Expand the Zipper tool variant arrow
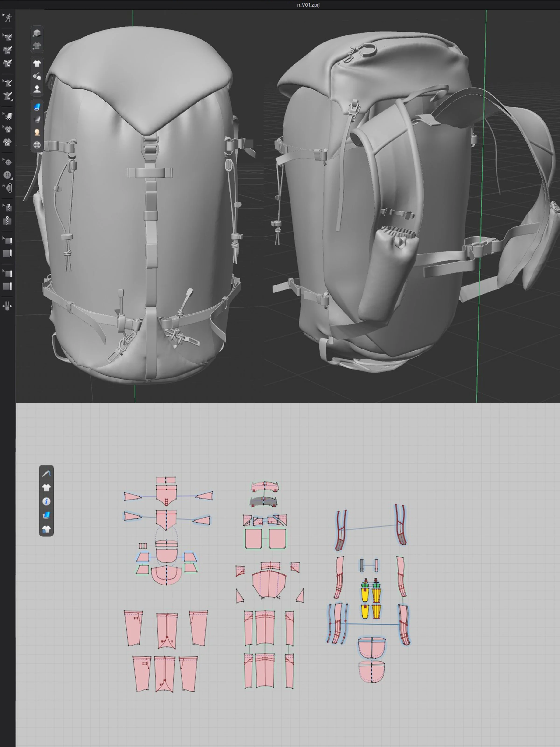Image resolution: width=560 pixels, height=747 pixels. pos(3,205)
